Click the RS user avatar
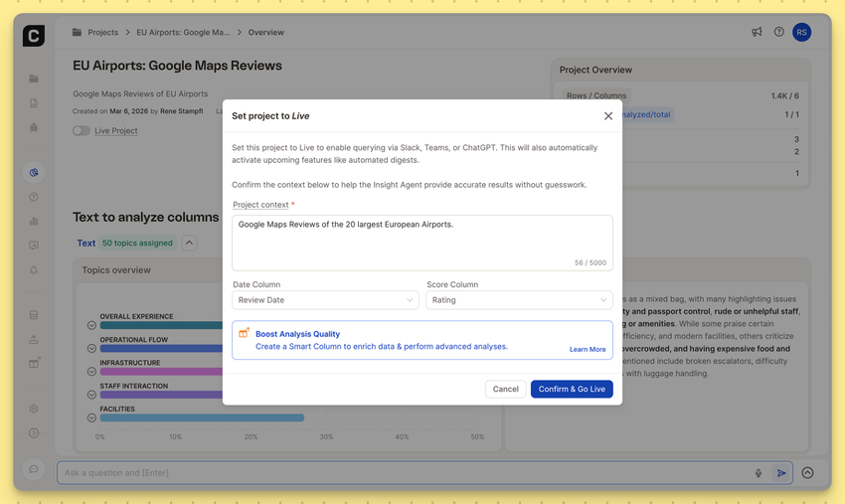This screenshot has height=504, width=845. pyautogui.click(x=801, y=32)
